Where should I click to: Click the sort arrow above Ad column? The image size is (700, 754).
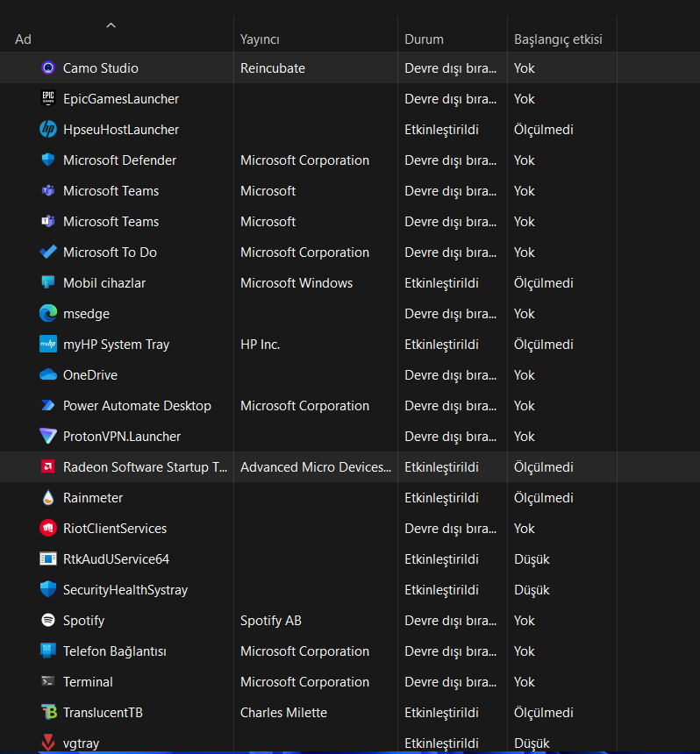coord(111,25)
